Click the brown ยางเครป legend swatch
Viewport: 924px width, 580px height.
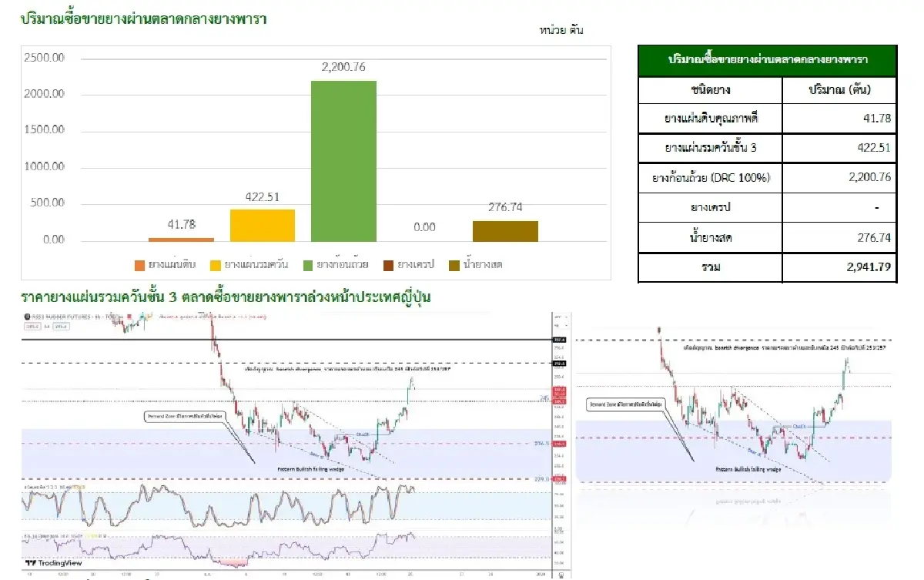click(388, 265)
